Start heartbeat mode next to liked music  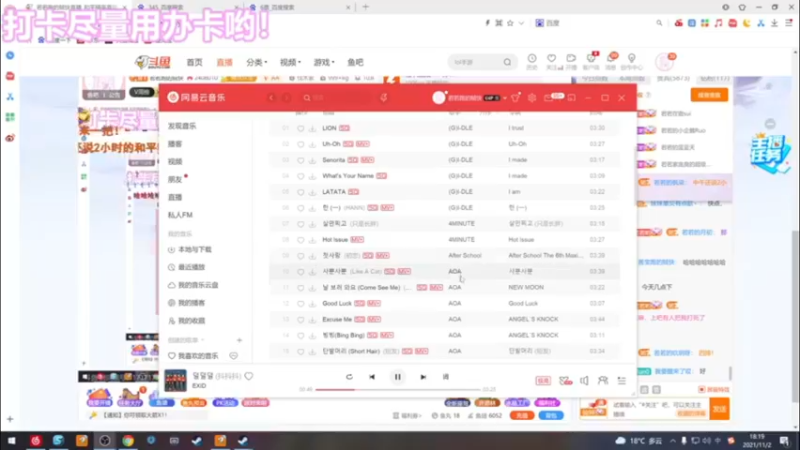click(234, 356)
